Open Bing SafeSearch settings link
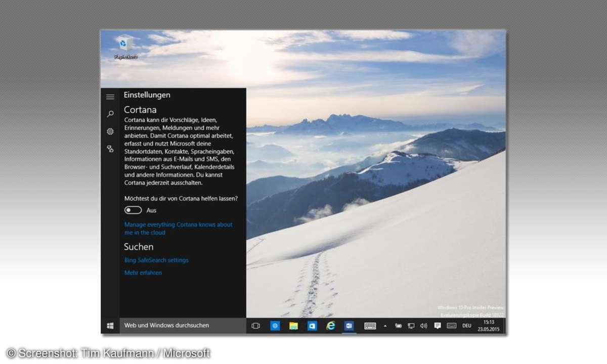Image resolution: width=607 pixels, height=364 pixels. [x=156, y=260]
